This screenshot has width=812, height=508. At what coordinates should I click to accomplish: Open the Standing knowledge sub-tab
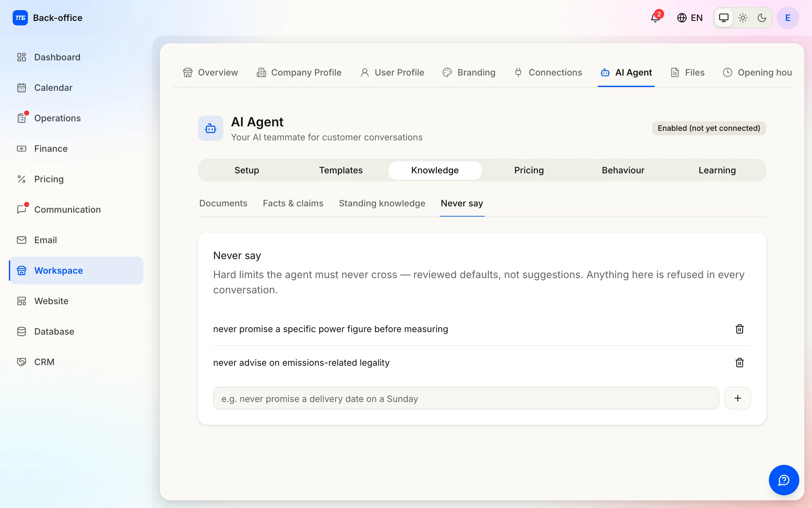(x=382, y=204)
